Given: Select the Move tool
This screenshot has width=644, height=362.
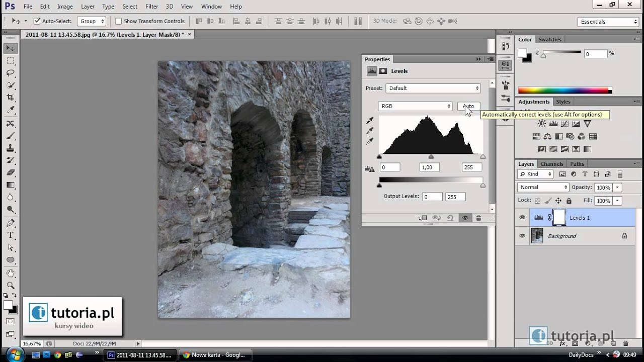Looking at the screenshot, I should [11, 48].
